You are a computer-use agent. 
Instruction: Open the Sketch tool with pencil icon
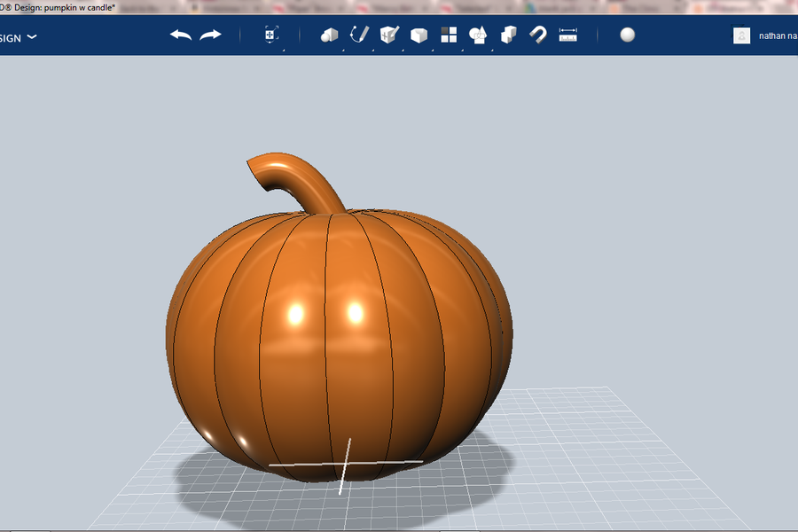pyautogui.click(x=359, y=35)
